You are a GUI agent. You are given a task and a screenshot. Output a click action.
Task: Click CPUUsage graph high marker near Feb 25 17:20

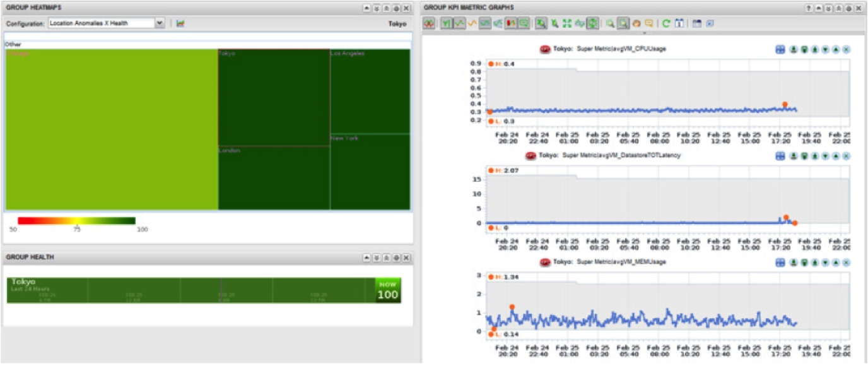pyautogui.click(x=785, y=104)
